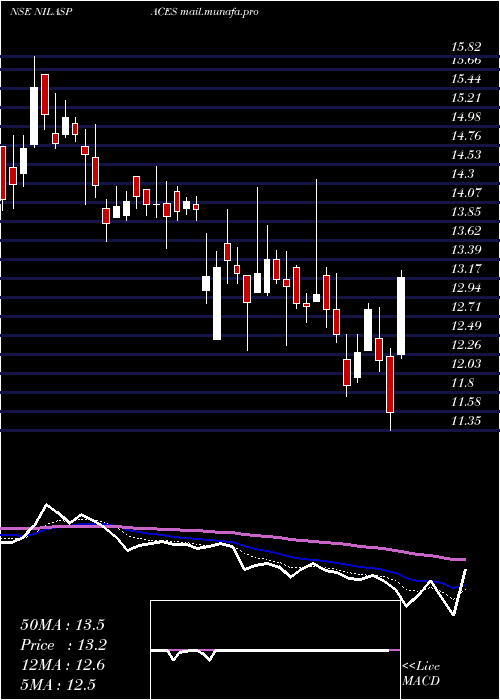Click the 12MA : 12.6 readout
500x700 pixels.
pos(63,665)
